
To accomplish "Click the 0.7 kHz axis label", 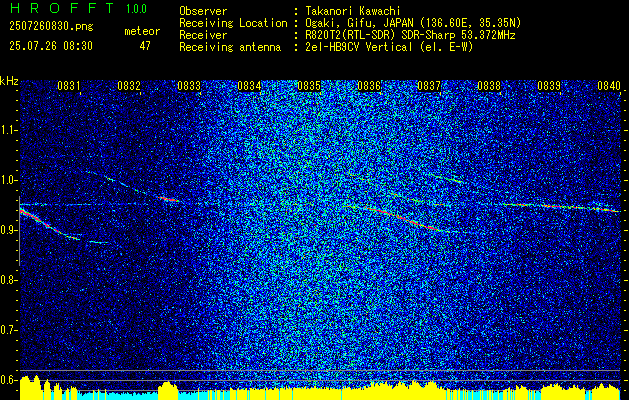I will (x=8, y=330).
